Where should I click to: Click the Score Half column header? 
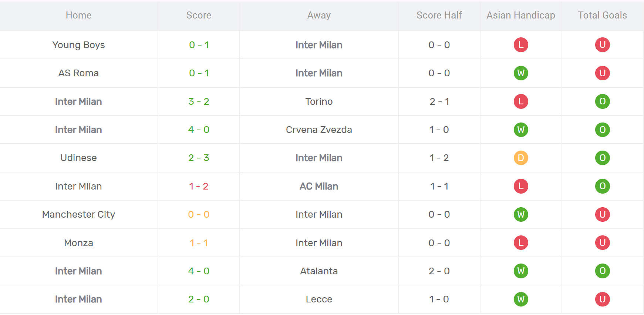(439, 15)
